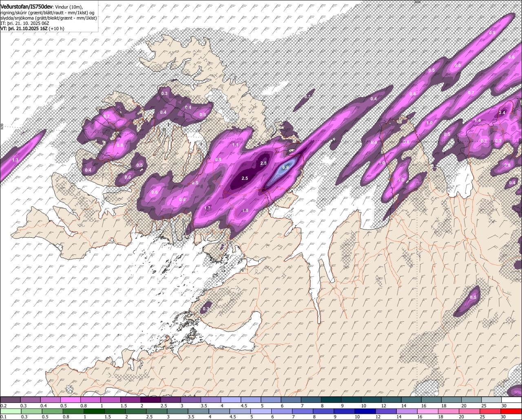This screenshot has height=420, width=522.
Task: Pick the bright red swatch after 30 in lower legend
Action: point(512,411)
